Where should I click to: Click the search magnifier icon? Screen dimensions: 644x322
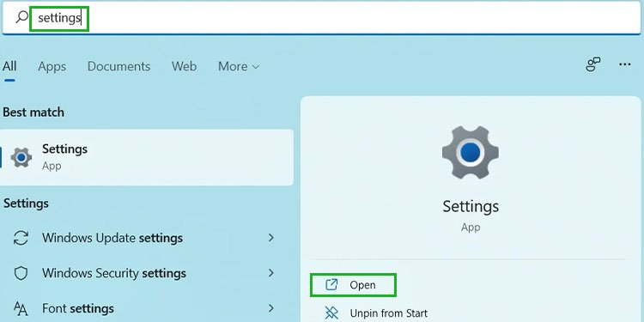pos(21,17)
